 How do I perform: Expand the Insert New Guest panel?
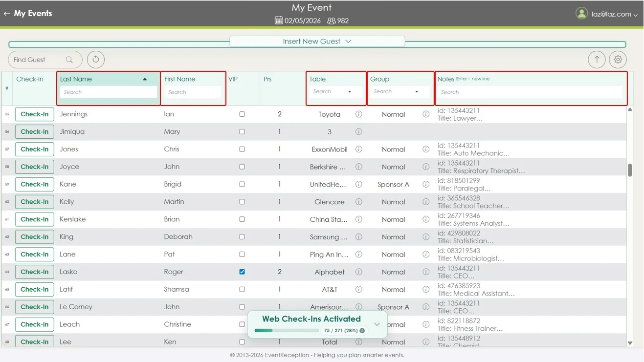click(317, 42)
